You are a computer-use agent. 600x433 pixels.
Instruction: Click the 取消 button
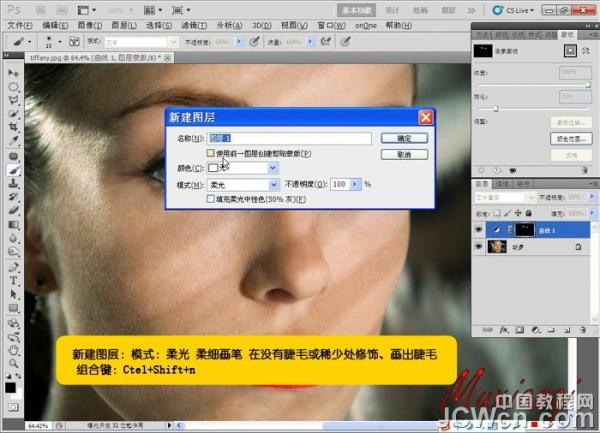(405, 155)
